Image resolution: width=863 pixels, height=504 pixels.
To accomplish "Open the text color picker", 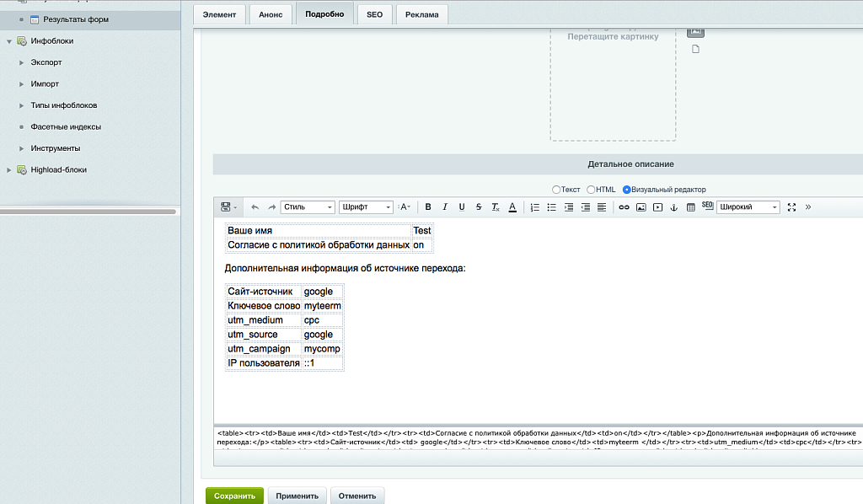I will [x=512, y=207].
